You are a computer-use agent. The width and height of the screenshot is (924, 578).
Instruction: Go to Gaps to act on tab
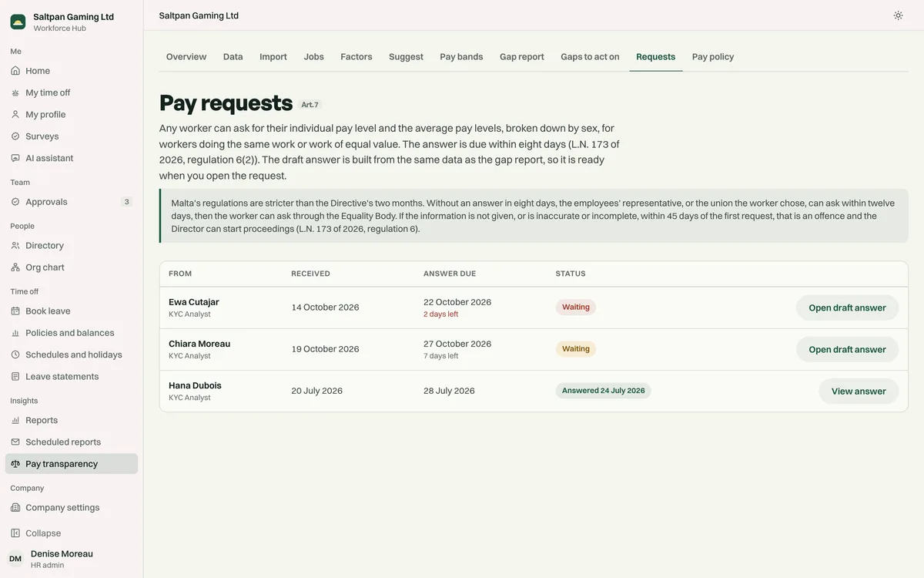pyautogui.click(x=590, y=57)
